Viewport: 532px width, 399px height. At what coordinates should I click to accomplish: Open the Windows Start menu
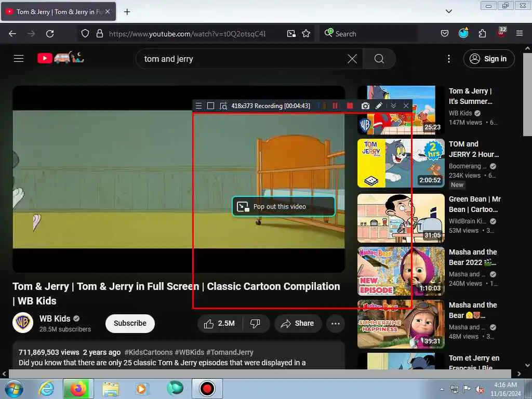14,389
